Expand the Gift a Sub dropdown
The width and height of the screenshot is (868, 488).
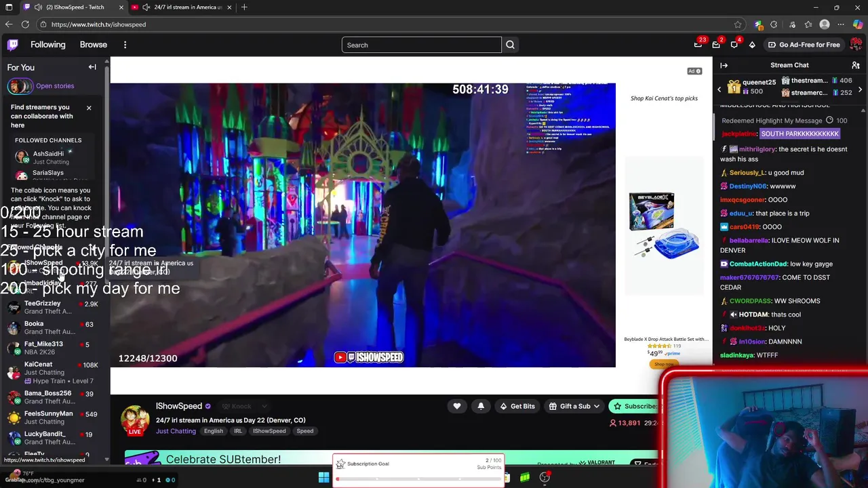pyautogui.click(x=596, y=406)
